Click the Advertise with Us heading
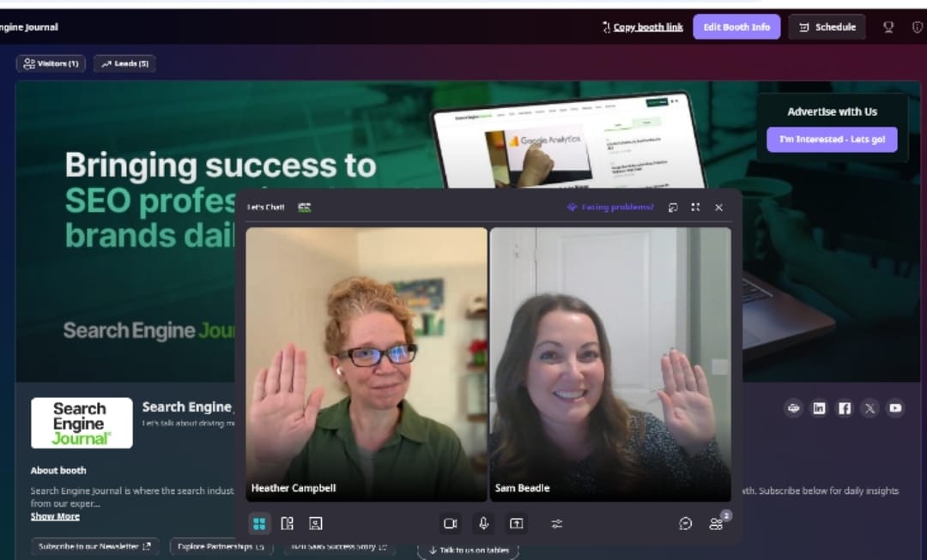 coord(832,111)
